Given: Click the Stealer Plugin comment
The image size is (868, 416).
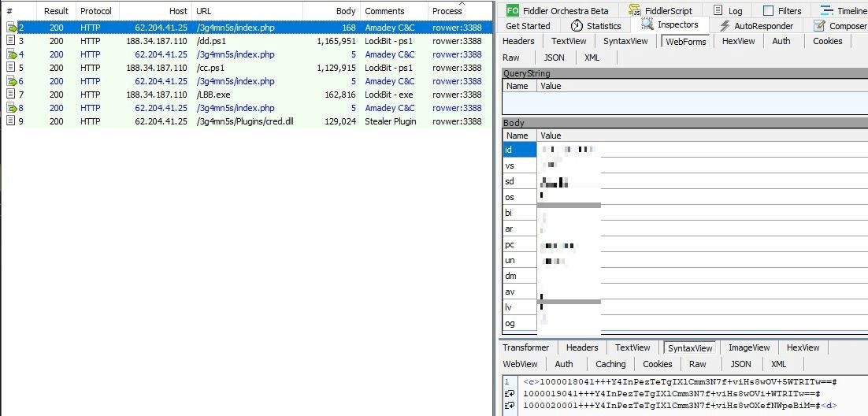Looking at the screenshot, I should pos(390,121).
